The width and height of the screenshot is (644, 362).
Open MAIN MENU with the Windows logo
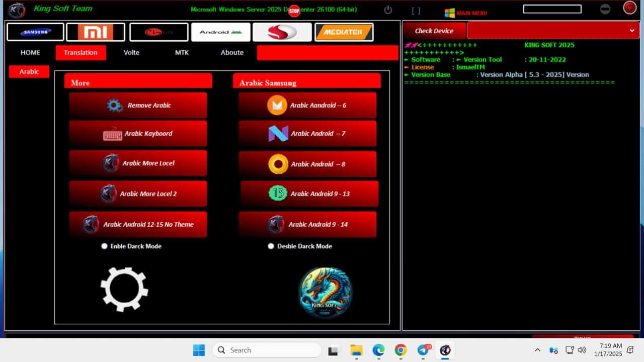pyautogui.click(x=466, y=13)
